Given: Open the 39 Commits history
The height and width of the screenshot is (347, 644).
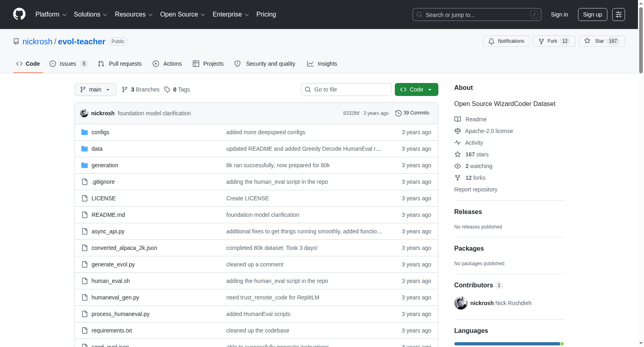Looking at the screenshot, I should tap(412, 113).
